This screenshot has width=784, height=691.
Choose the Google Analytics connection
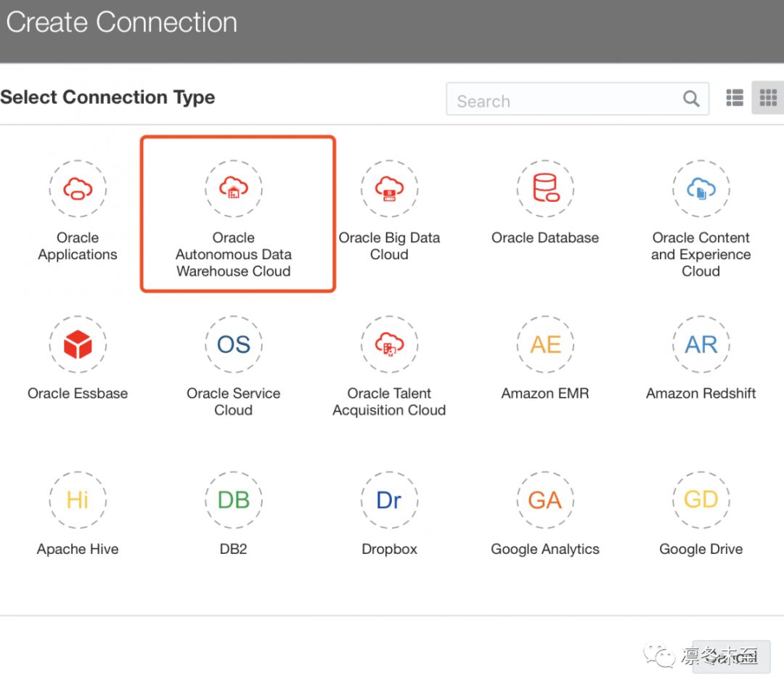tap(545, 500)
